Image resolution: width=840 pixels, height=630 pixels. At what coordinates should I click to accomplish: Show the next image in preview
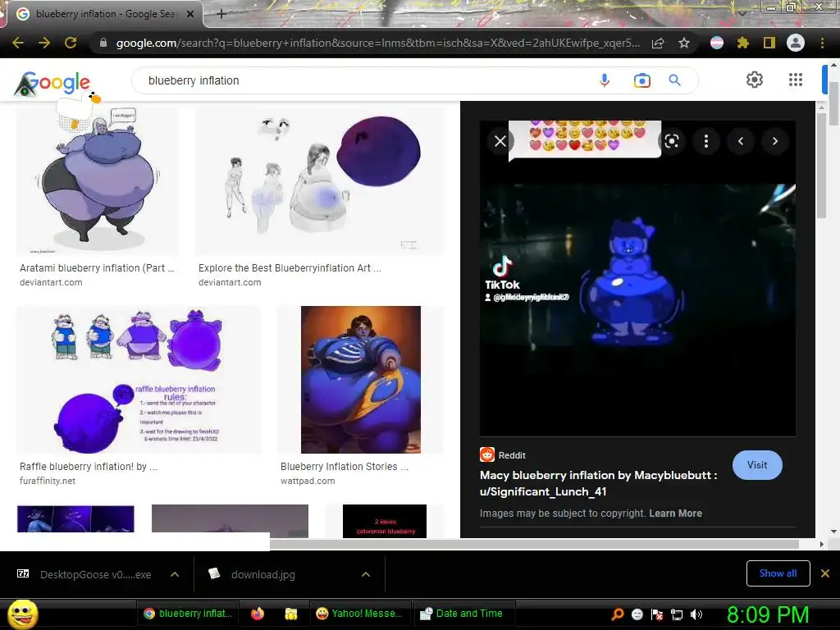[774, 141]
